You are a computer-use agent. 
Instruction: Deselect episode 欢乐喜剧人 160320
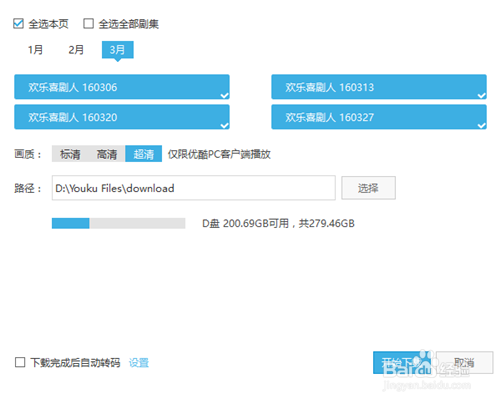[x=122, y=117]
